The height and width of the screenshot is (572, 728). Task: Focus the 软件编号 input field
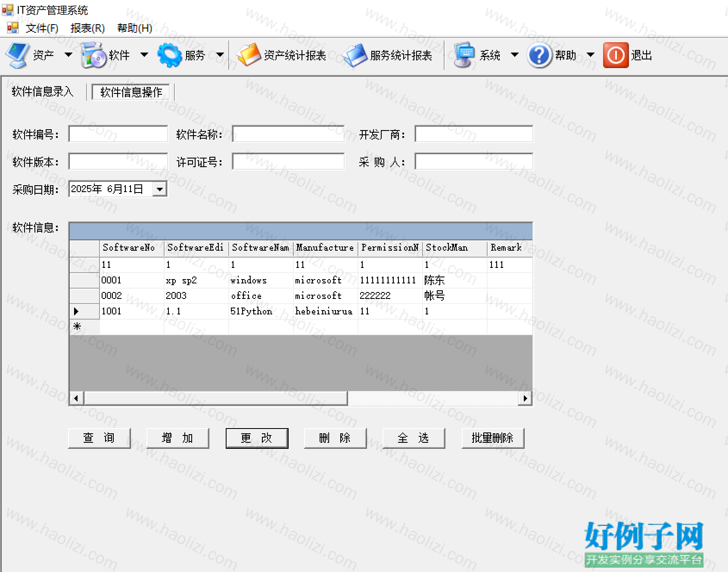click(x=118, y=134)
